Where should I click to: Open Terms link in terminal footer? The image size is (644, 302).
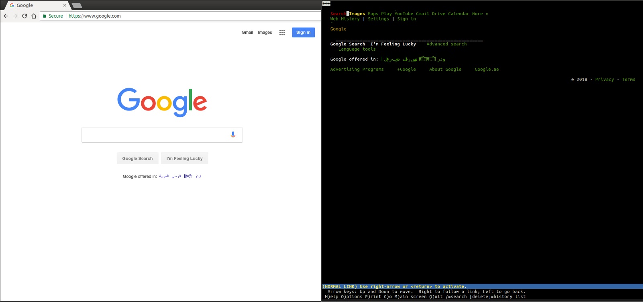point(629,80)
